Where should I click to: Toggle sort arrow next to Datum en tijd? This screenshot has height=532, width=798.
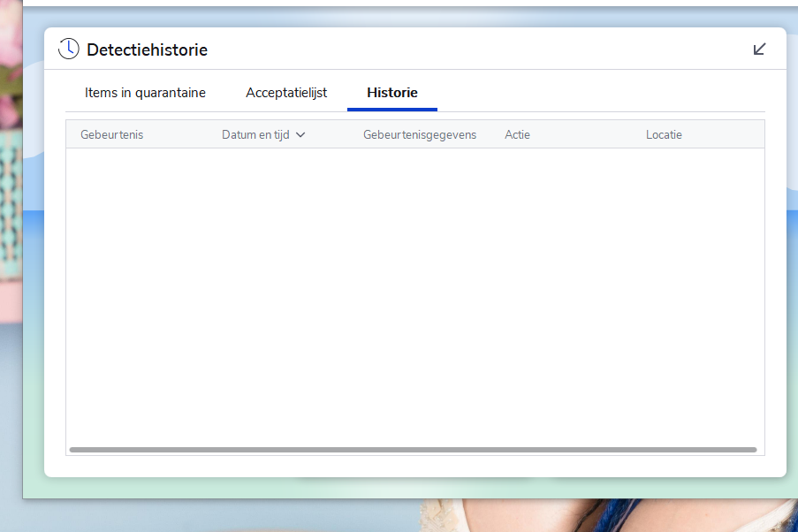click(300, 135)
